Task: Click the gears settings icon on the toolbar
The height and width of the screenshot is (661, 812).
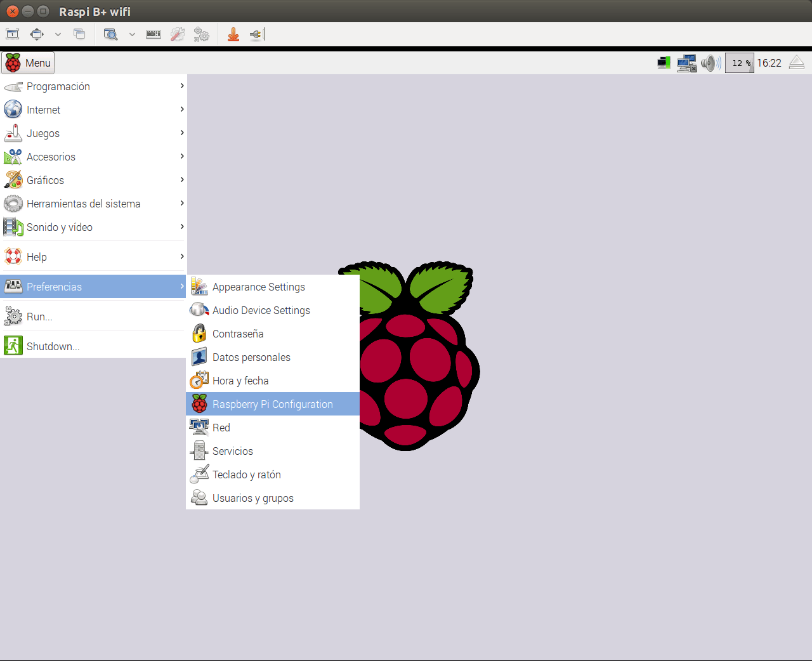Action: (202, 34)
